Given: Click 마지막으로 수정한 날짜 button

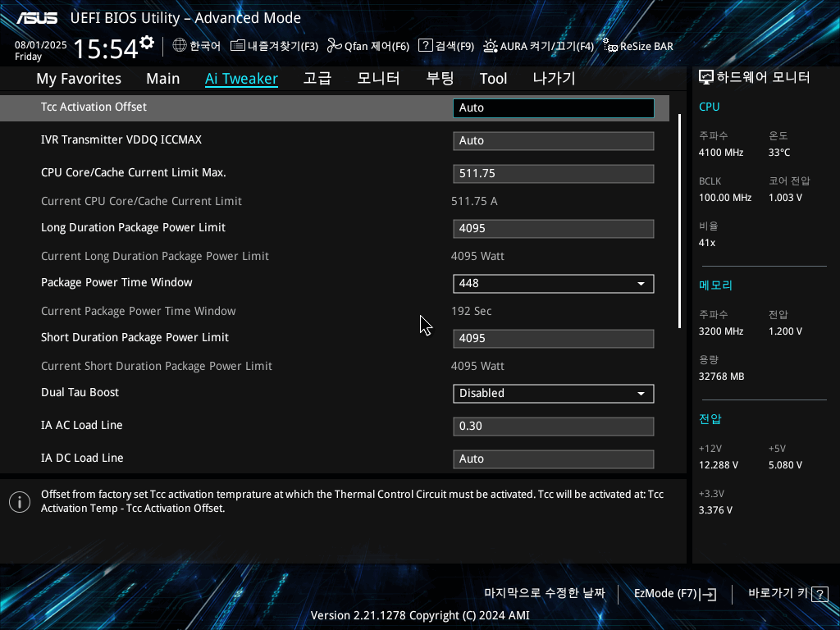Looking at the screenshot, I should click(x=545, y=593).
